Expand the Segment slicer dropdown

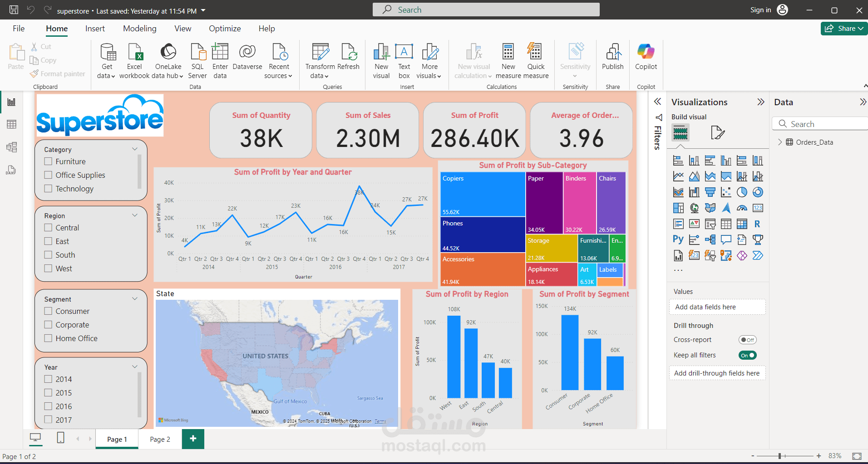click(x=135, y=299)
